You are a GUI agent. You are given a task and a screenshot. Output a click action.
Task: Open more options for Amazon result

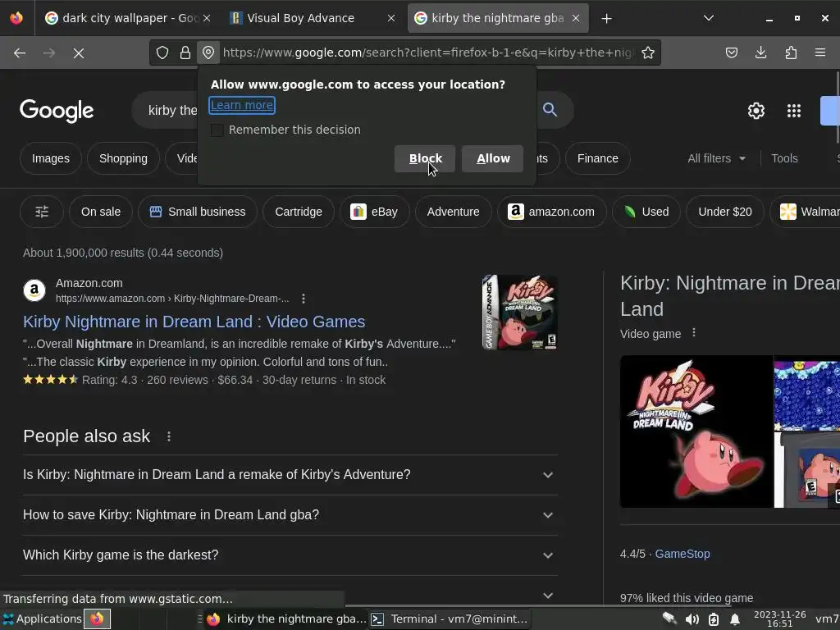(x=304, y=299)
